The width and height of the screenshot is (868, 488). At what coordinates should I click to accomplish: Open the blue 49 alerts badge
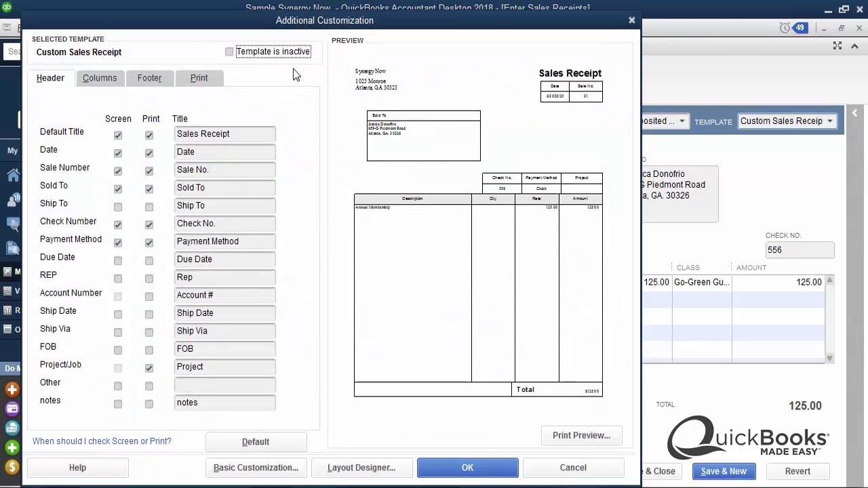click(x=800, y=28)
